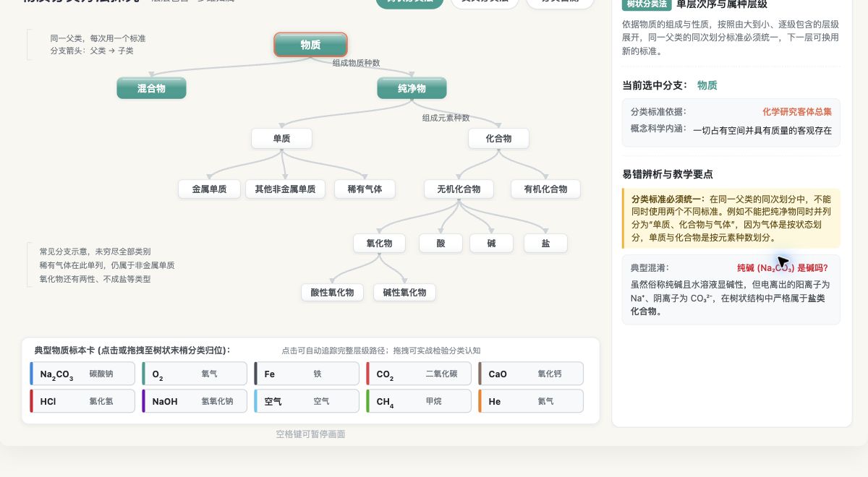Click the 氧化物 node
Image resolution: width=868 pixels, height=477 pixels.
379,243
